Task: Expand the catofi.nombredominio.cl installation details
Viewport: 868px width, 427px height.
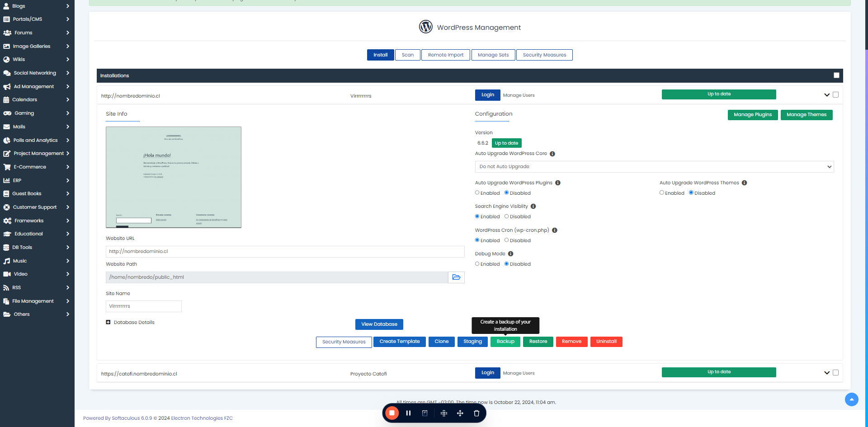Action: pos(826,373)
